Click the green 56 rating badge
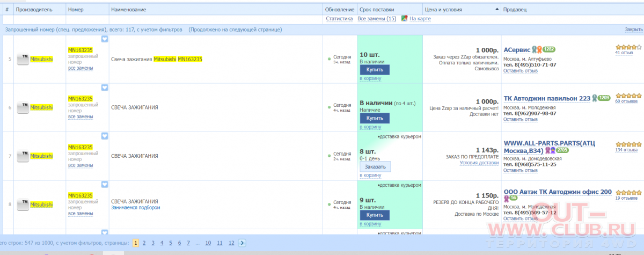This screenshot has width=644, height=255. pyautogui.click(x=514, y=199)
